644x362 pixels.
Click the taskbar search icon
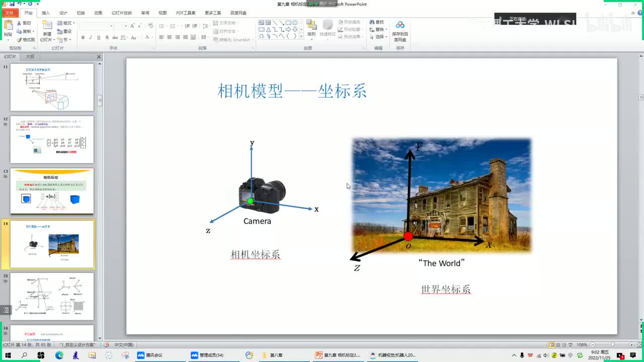(24, 355)
